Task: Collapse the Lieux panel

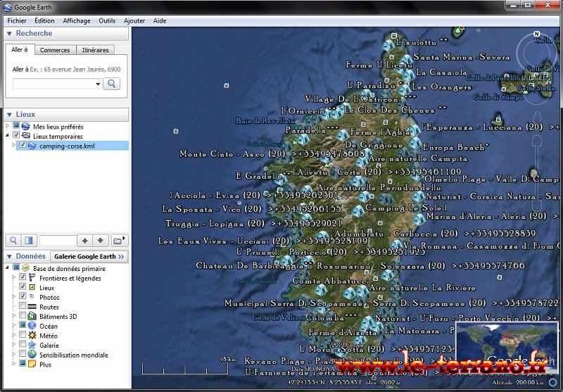Action: 10,115
